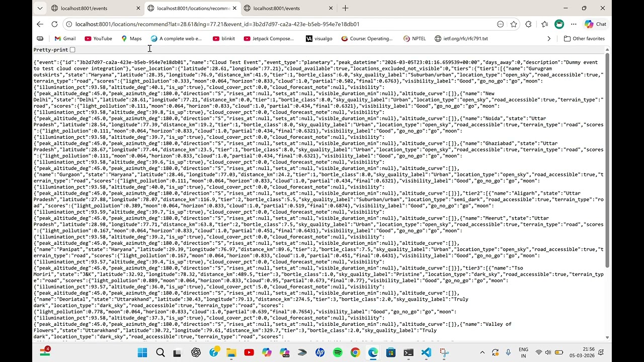Launch ChatGPT app from taskbar
The width and height of the screenshot is (644, 362).
[x=196, y=352]
